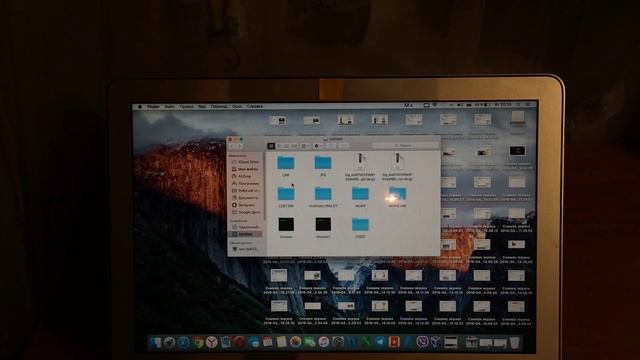Open Excel from the Dock
This screenshot has width=640, height=360.
[366, 342]
